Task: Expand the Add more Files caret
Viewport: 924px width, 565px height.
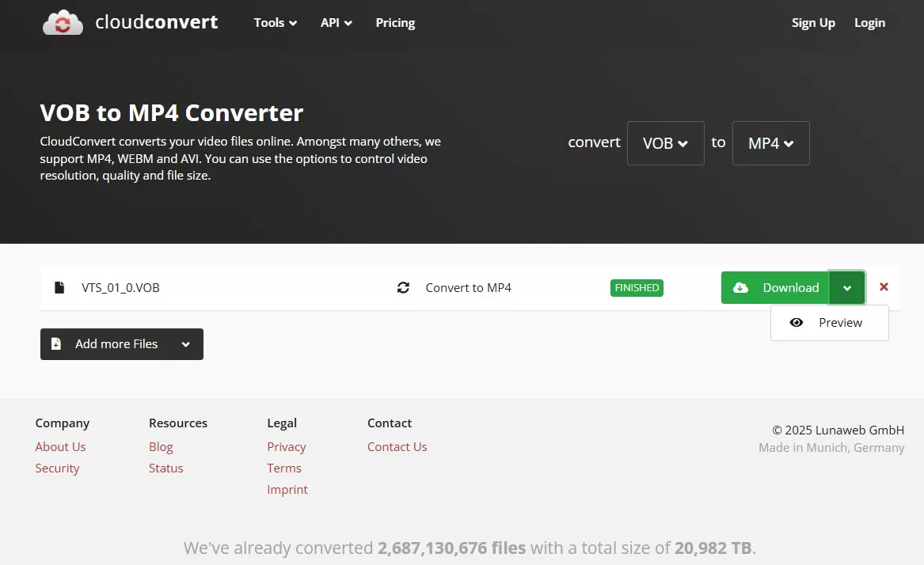Action: [x=185, y=343]
